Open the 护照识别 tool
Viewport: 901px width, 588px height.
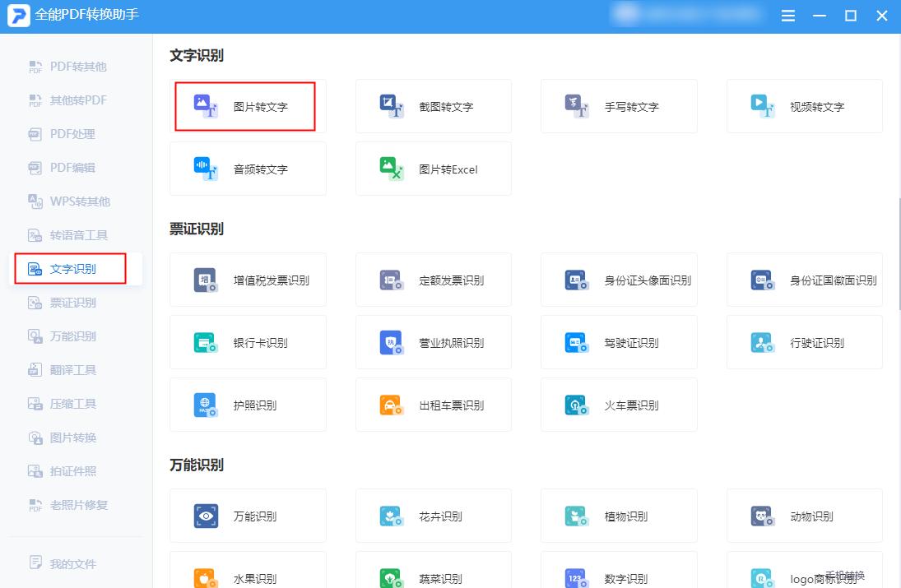[248, 405]
